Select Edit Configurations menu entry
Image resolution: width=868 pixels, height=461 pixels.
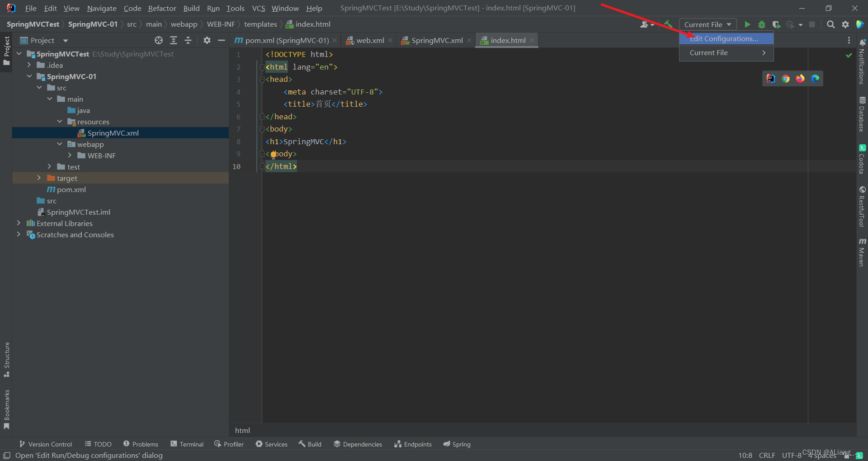[x=726, y=39]
